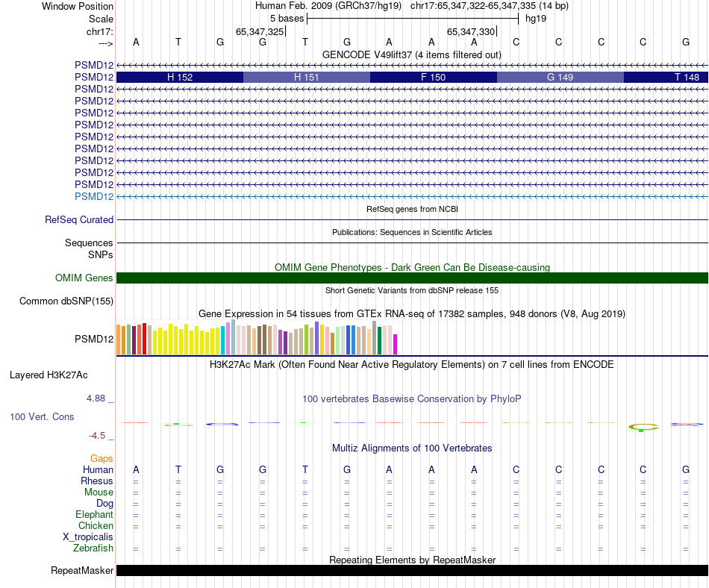Click the SNPs track label
The width and height of the screenshot is (709, 588).
point(101,255)
